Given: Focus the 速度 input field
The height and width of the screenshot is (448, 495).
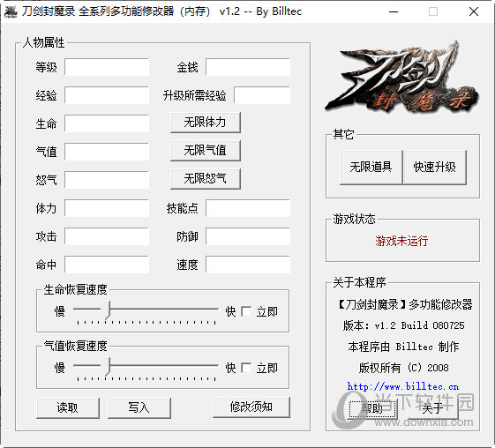Looking at the screenshot, I should (248, 265).
